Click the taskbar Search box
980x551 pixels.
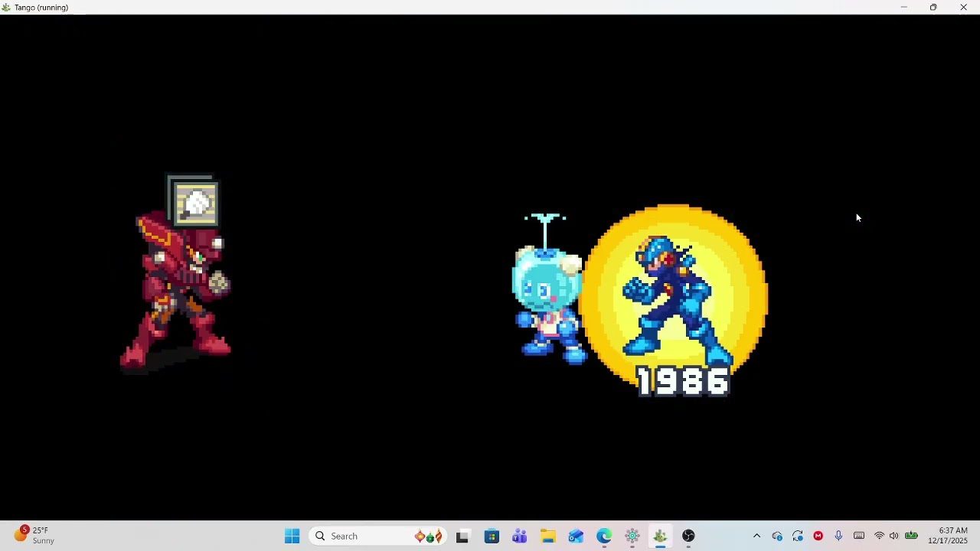tap(379, 536)
